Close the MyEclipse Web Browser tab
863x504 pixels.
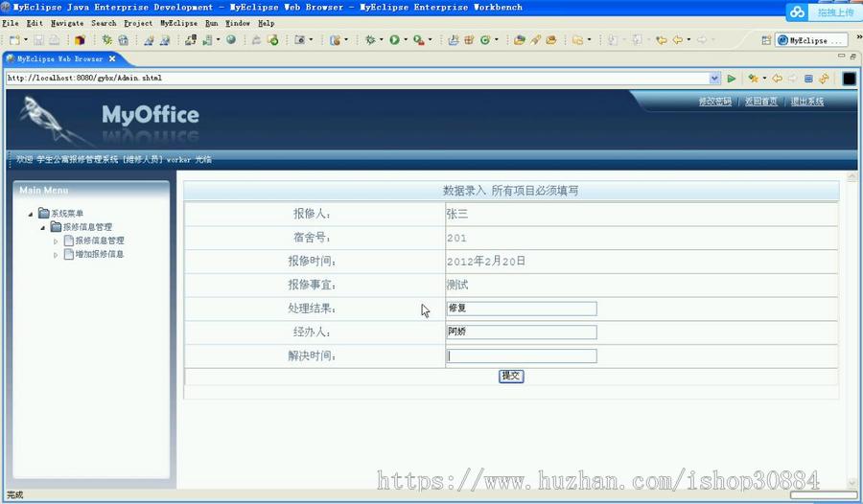pyautogui.click(x=112, y=58)
